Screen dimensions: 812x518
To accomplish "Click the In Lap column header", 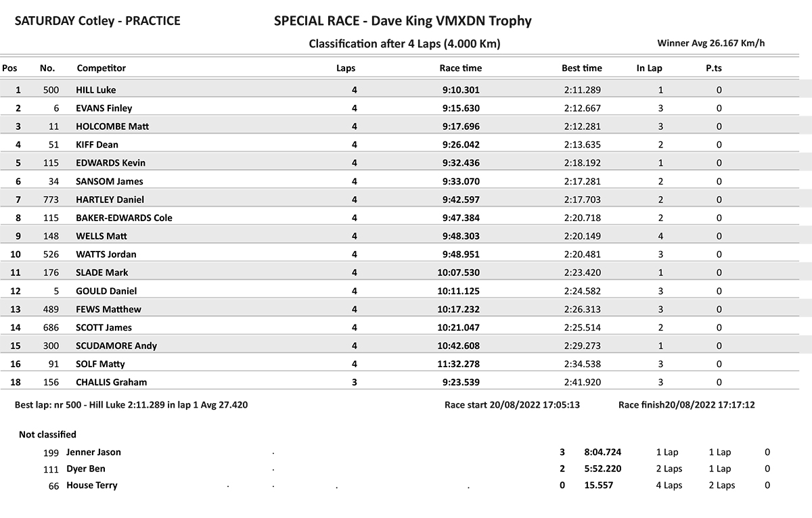I will pyautogui.click(x=649, y=68).
